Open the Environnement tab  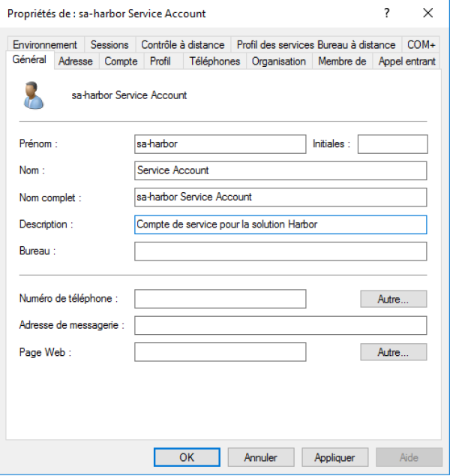pos(45,45)
